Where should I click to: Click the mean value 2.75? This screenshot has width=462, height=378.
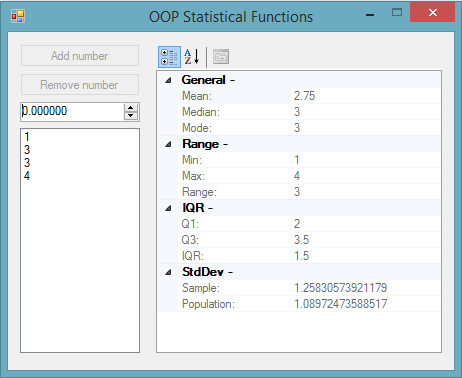(304, 96)
